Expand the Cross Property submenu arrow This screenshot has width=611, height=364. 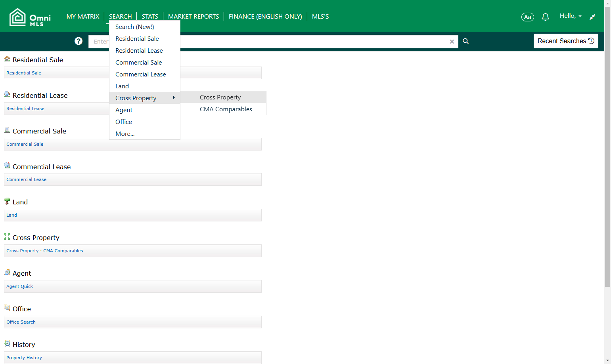174,97
